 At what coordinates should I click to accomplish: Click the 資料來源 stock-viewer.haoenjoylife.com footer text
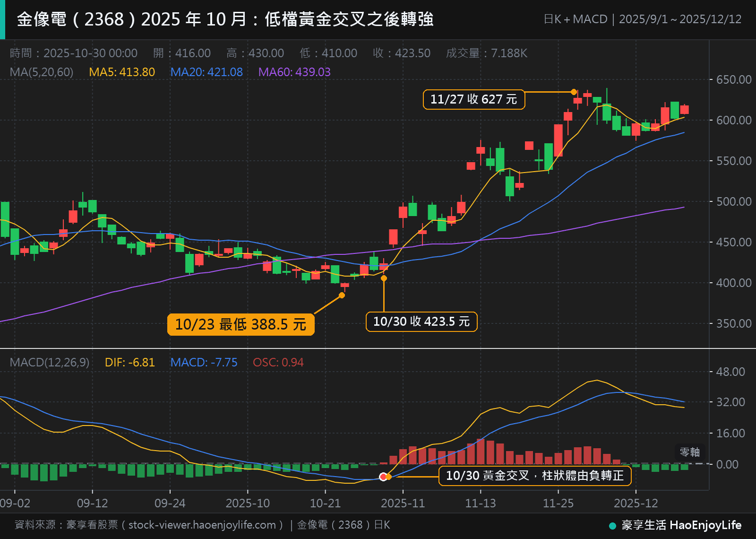tap(202, 525)
